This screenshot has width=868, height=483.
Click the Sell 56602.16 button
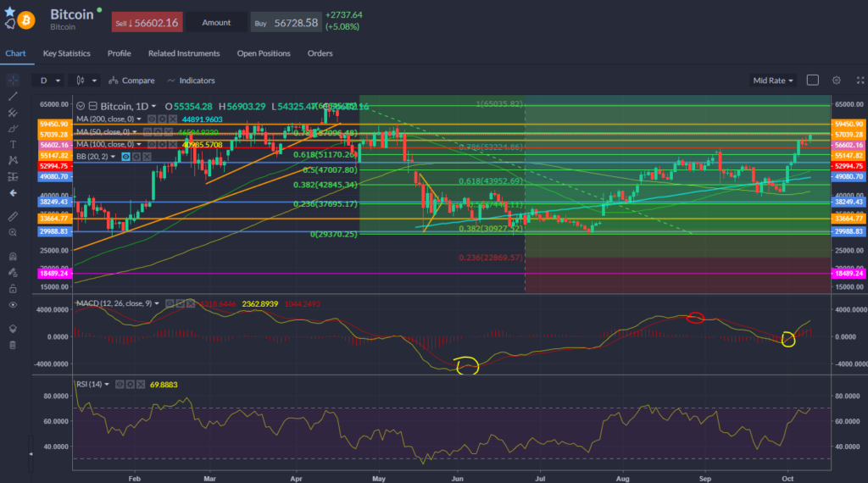(x=147, y=22)
